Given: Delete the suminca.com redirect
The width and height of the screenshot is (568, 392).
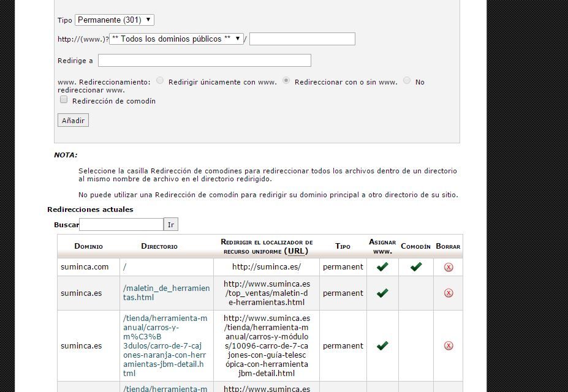Looking at the screenshot, I should pos(448,267).
